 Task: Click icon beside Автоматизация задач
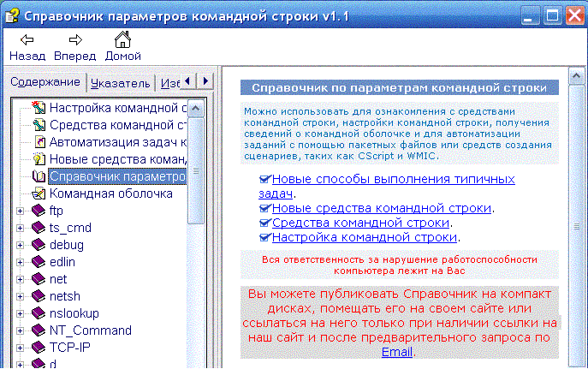click(x=39, y=142)
